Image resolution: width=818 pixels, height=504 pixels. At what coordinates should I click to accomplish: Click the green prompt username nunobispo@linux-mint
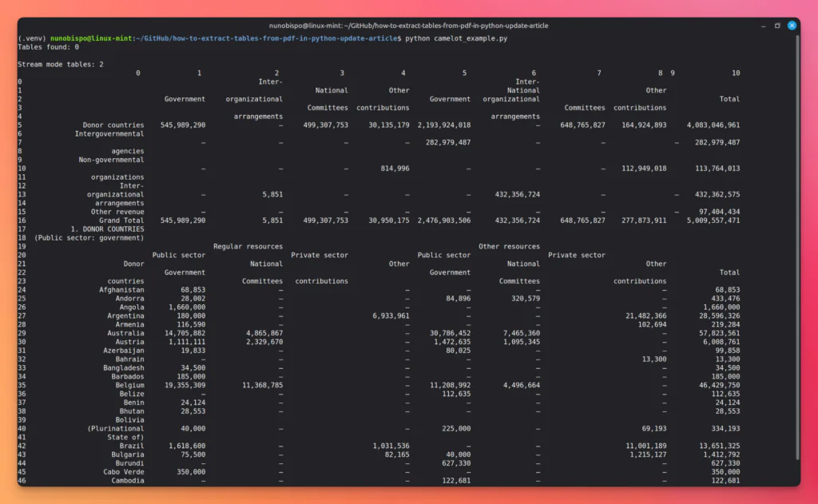91,38
